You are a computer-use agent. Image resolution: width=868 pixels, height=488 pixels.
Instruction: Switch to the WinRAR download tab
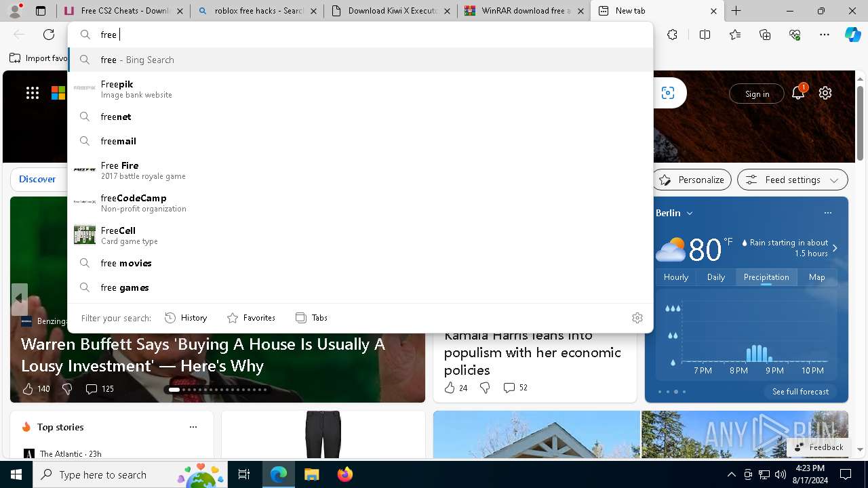[524, 11]
